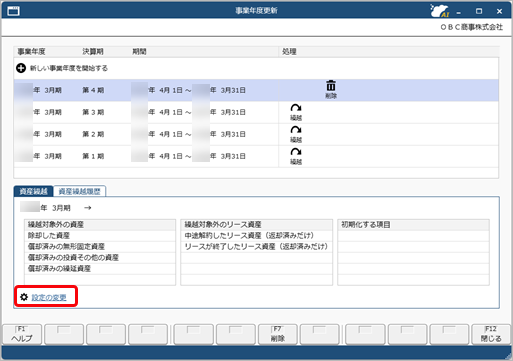Click the 繰越対象外のリース資産 header
The height and width of the screenshot is (361, 513).
tap(256, 225)
